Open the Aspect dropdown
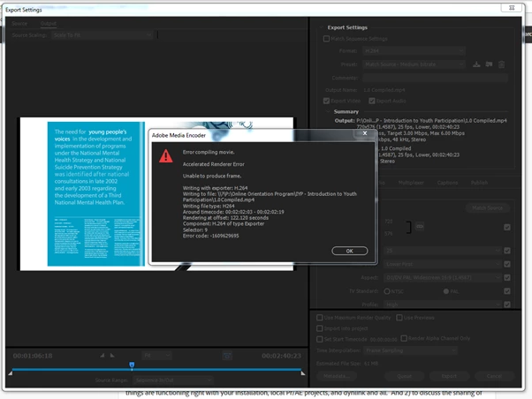This screenshot has width=532, height=399. point(443,278)
